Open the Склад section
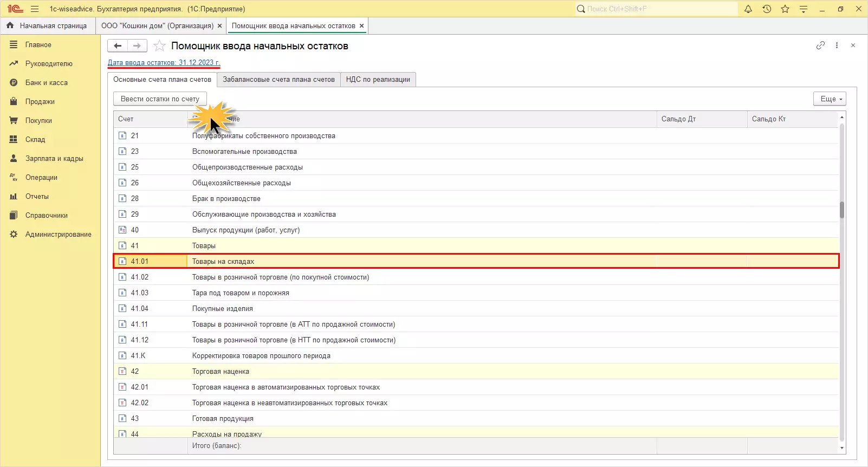 pos(50,140)
